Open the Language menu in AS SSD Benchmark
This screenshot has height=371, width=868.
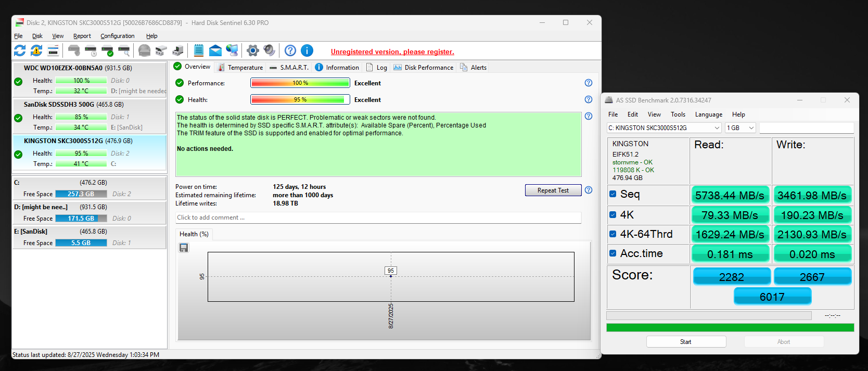pyautogui.click(x=709, y=114)
